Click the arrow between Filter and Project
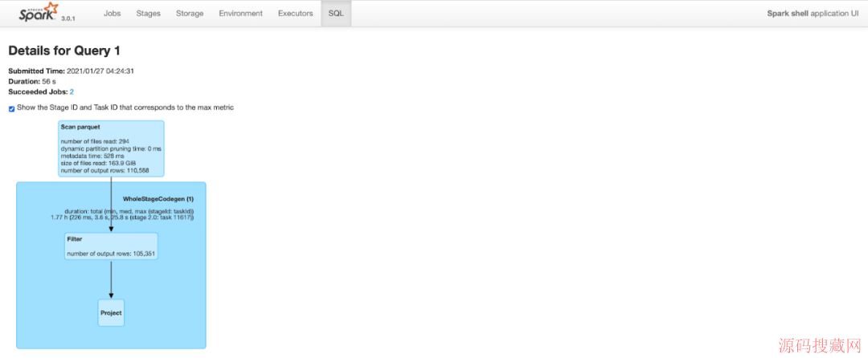The height and width of the screenshot is (358, 868). click(111, 277)
